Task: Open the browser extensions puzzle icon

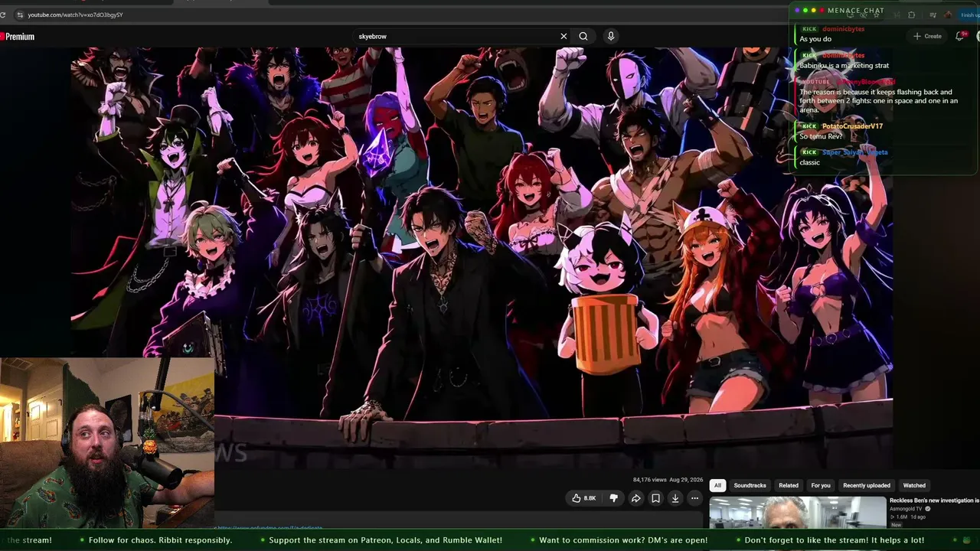Action: point(911,15)
